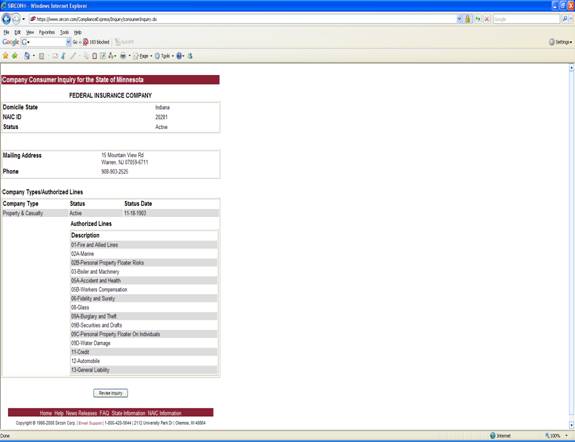Open the Favorites menu

[47, 32]
